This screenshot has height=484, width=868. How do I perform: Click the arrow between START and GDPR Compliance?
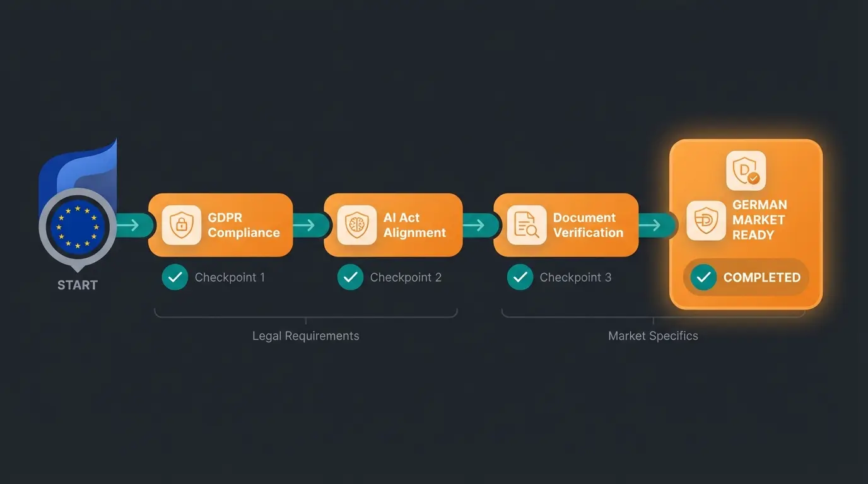pyautogui.click(x=132, y=225)
